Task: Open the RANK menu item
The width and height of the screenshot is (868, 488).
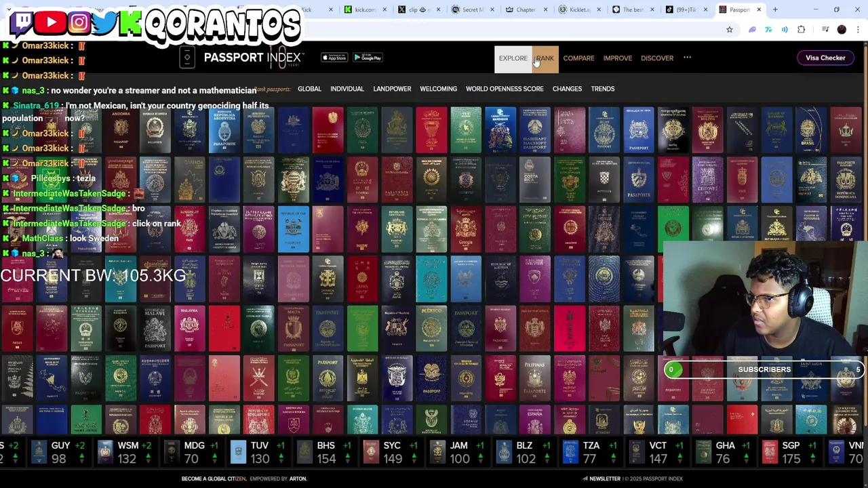Action: 545,58
